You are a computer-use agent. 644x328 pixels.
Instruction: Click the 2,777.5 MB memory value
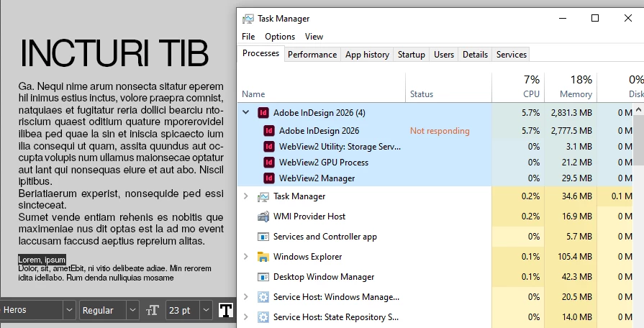(571, 131)
